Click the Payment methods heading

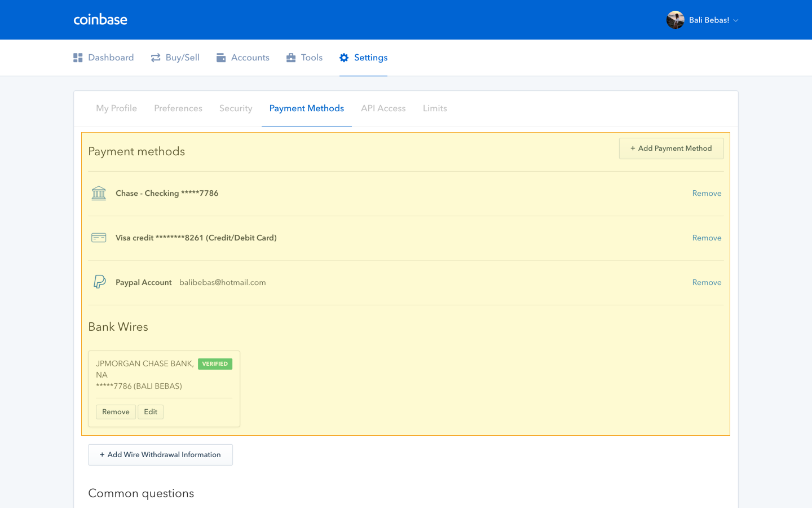pos(136,151)
